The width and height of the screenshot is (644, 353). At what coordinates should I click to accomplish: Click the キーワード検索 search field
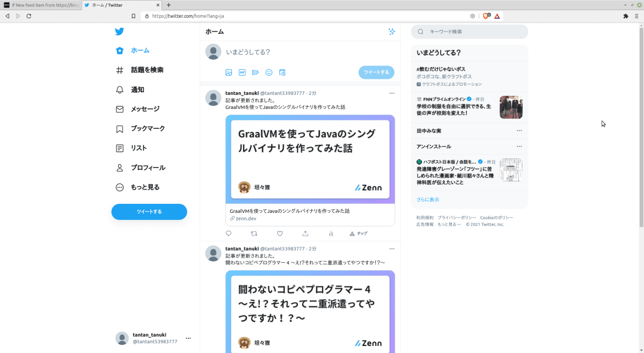470,32
